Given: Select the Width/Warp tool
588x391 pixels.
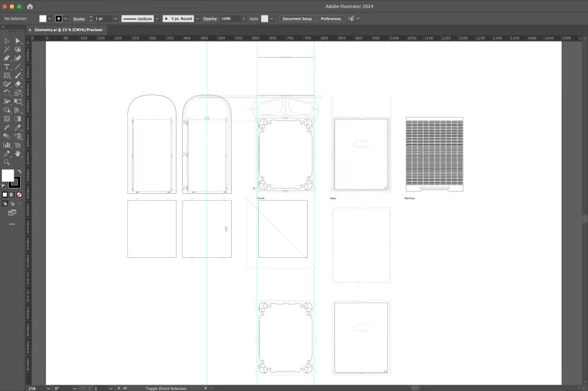Looking at the screenshot, I should click(7, 101).
